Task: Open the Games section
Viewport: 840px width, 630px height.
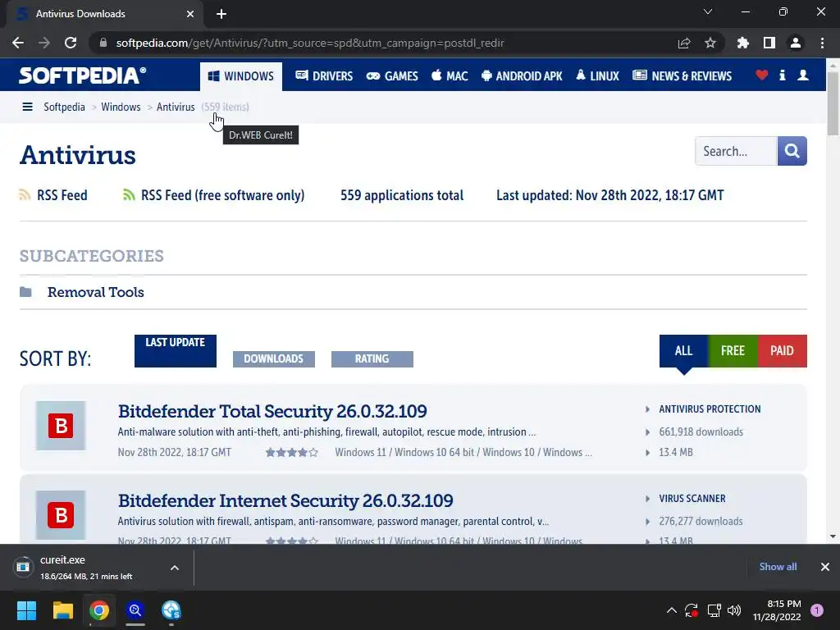Action: coord(392,76)
